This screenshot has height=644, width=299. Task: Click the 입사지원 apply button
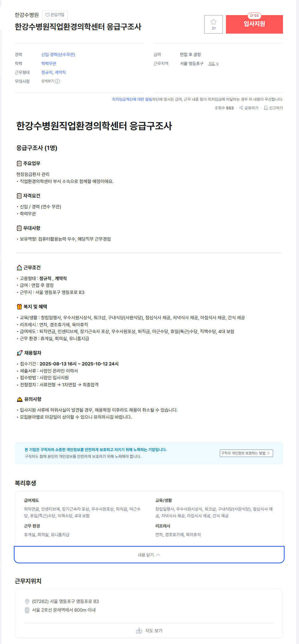coord(254,24)
